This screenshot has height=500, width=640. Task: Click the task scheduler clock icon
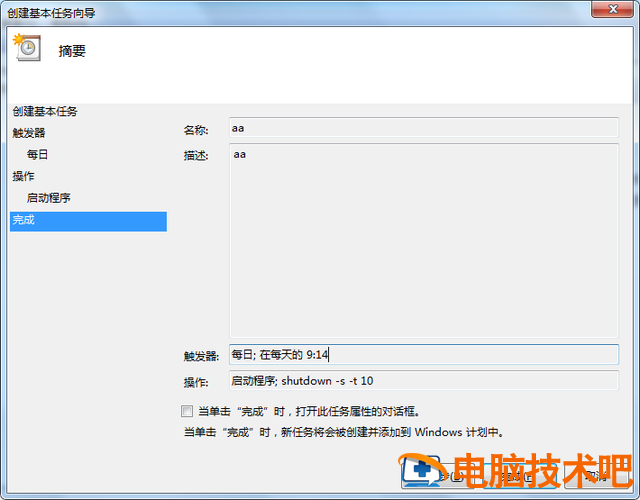(27, 48)
